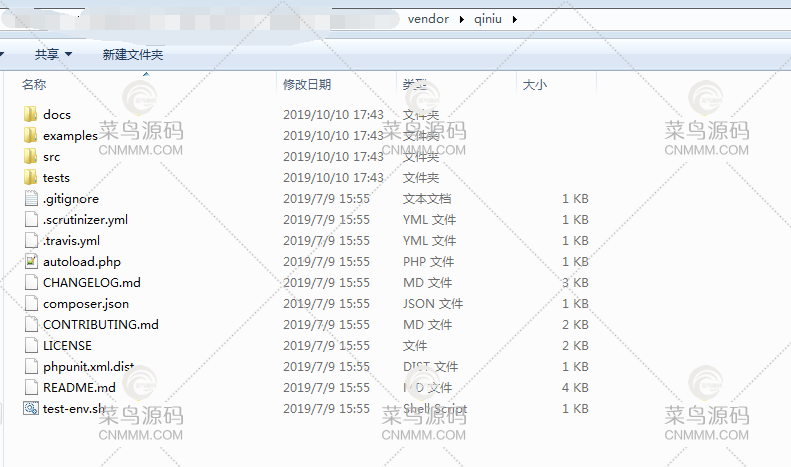Click the autoload.php file icon

click(x=31, y=261)
